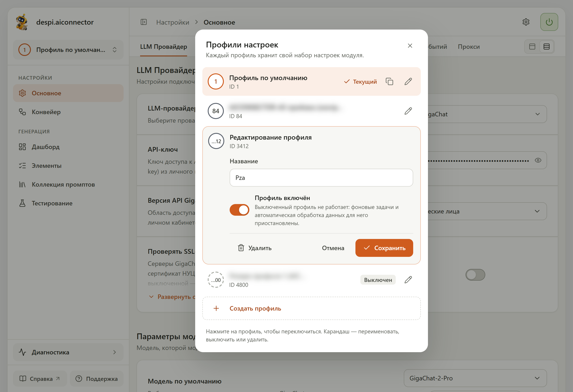Viewport: 573px width, 392px height.
Task: Click the green power button
Action: (549, 22)
